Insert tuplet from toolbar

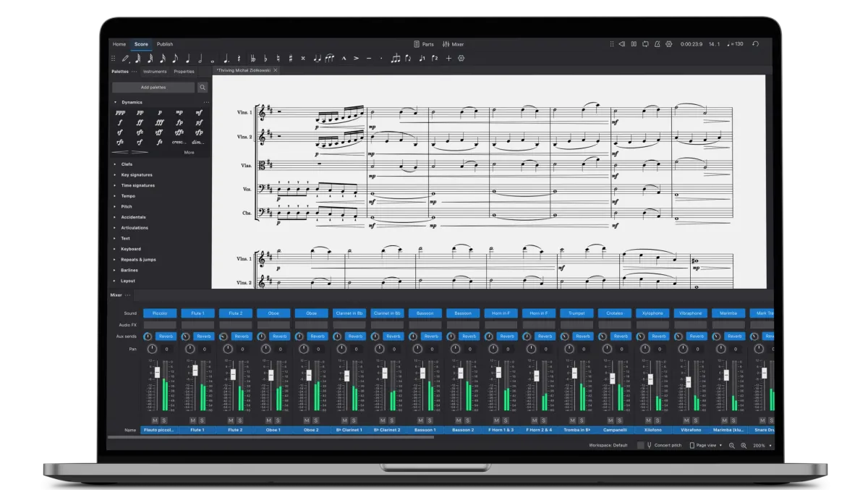pyautogui.click(x=396, y=58)
